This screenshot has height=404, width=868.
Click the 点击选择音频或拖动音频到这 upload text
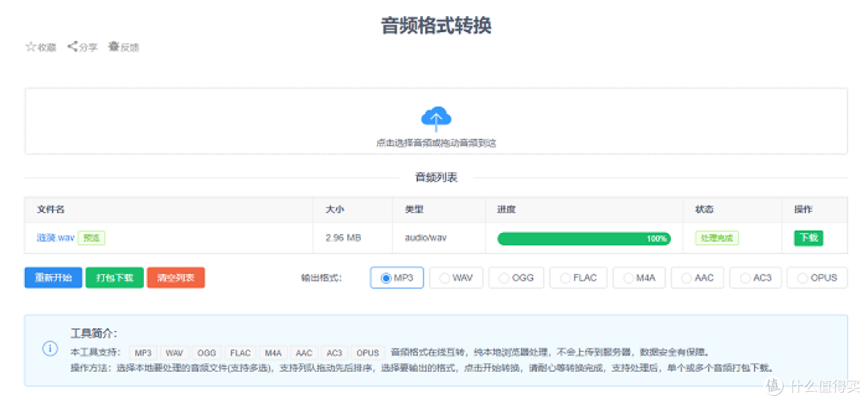coord(436,143)
